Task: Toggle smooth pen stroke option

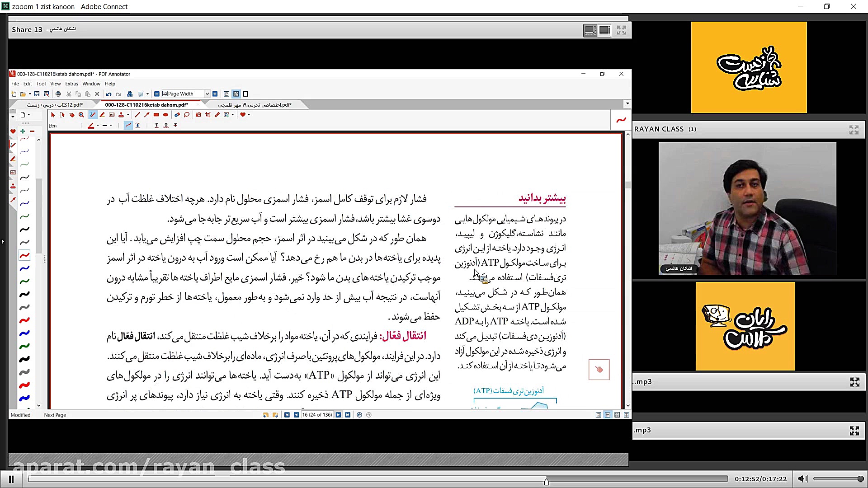Action: [x=128, y=126]
